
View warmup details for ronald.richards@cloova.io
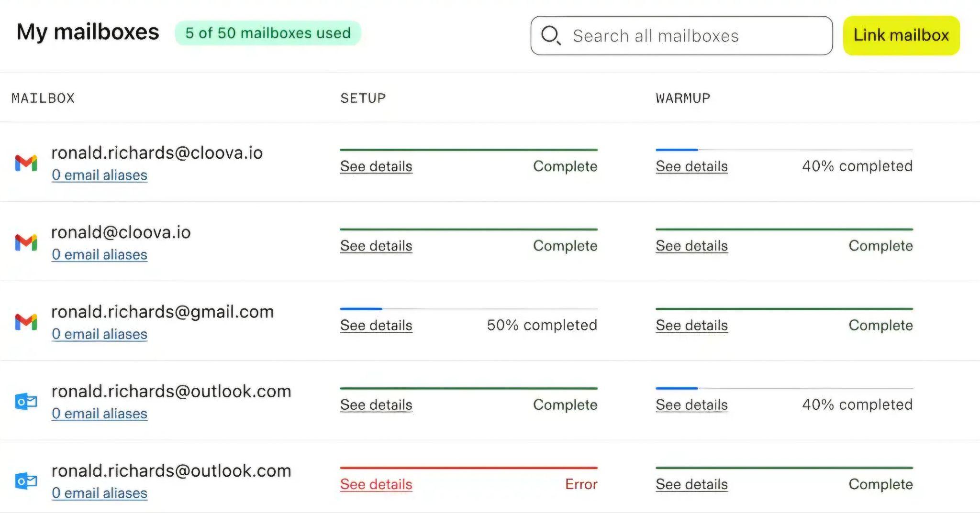pos(691,166)
